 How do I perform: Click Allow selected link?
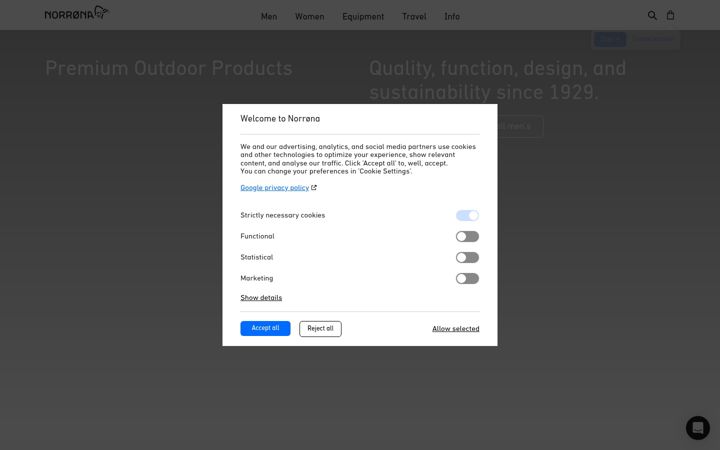[456, 329]
